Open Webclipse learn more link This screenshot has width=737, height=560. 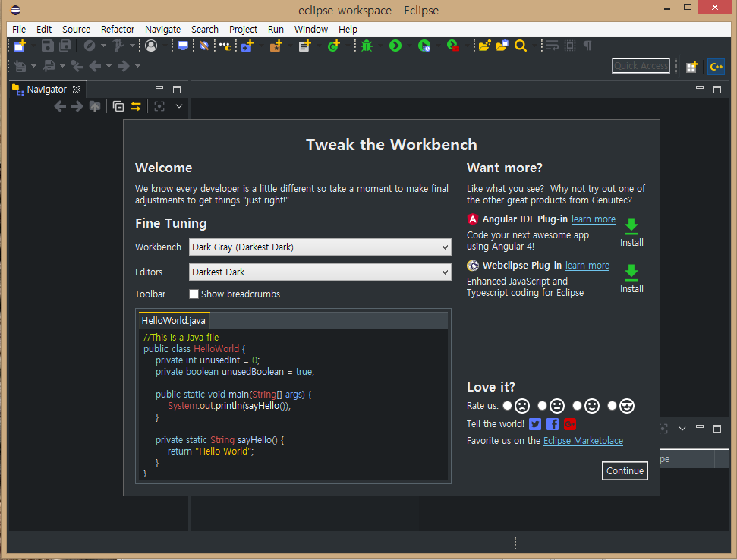click(x=587, y=266)
